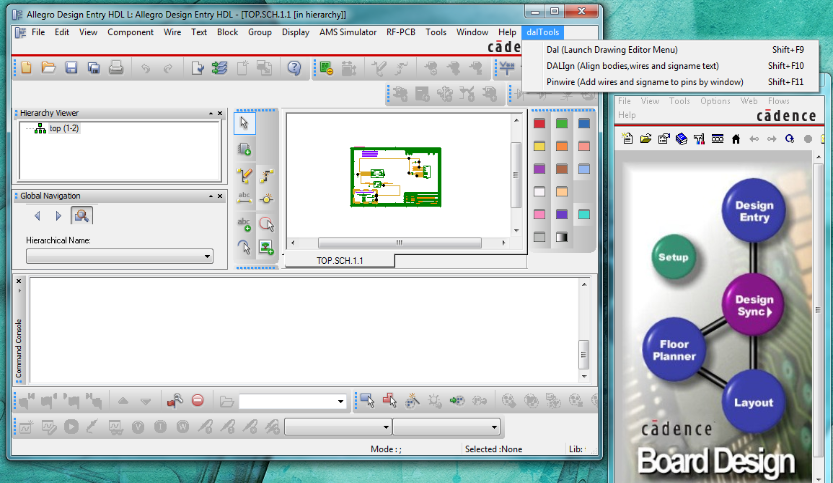Viewport: 833px width, 483px height.
Task: Choose Pinwire from the dalTools menu
Action: click(x=645, y=81)
